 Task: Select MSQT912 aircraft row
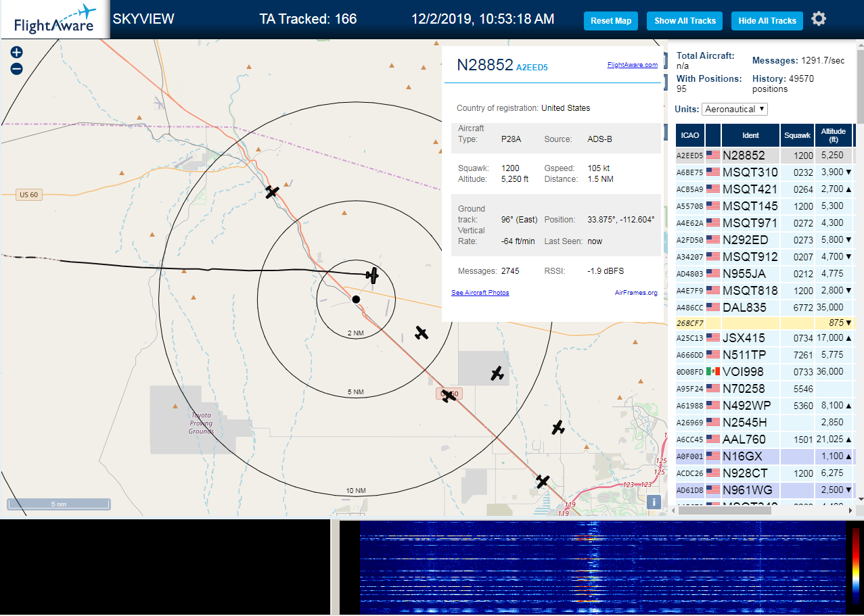tap(765, 256)
